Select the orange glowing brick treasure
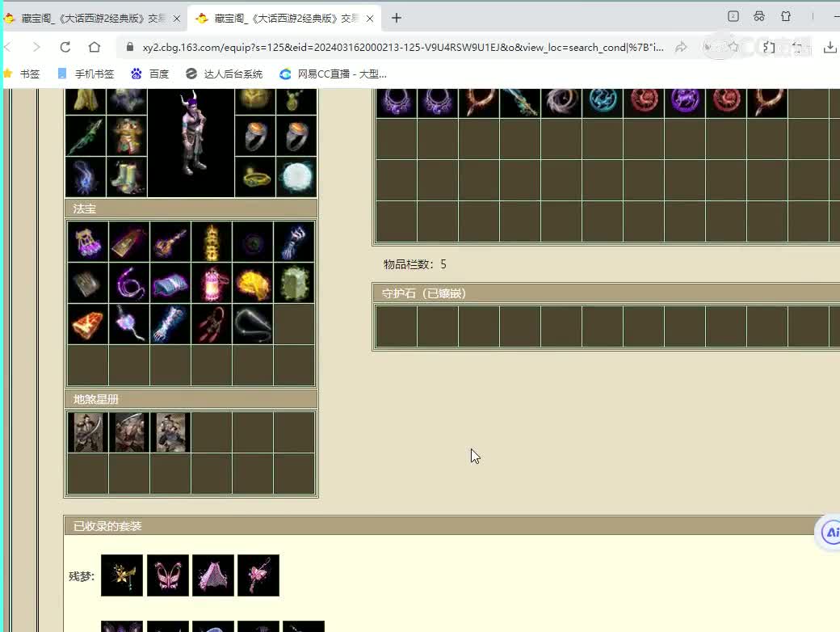840x632 pixels. pos(88,324)
